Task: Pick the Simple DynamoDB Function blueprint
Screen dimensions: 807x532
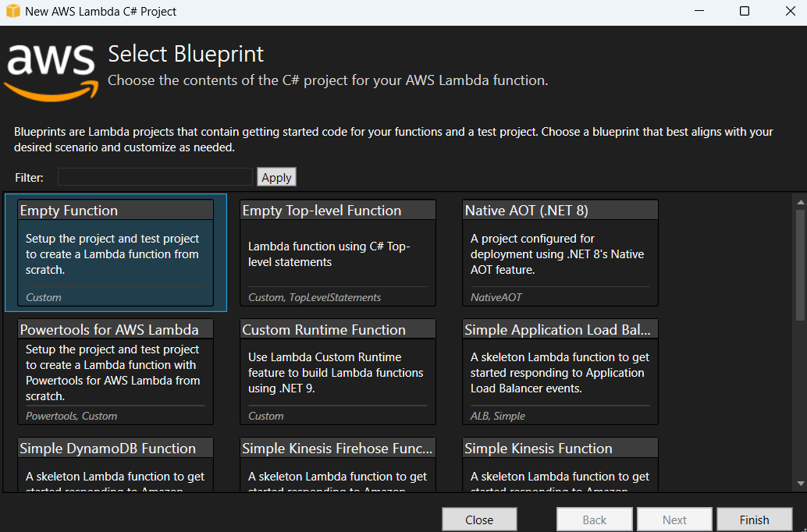Action: pyautogui.click(x=116, y=465)
